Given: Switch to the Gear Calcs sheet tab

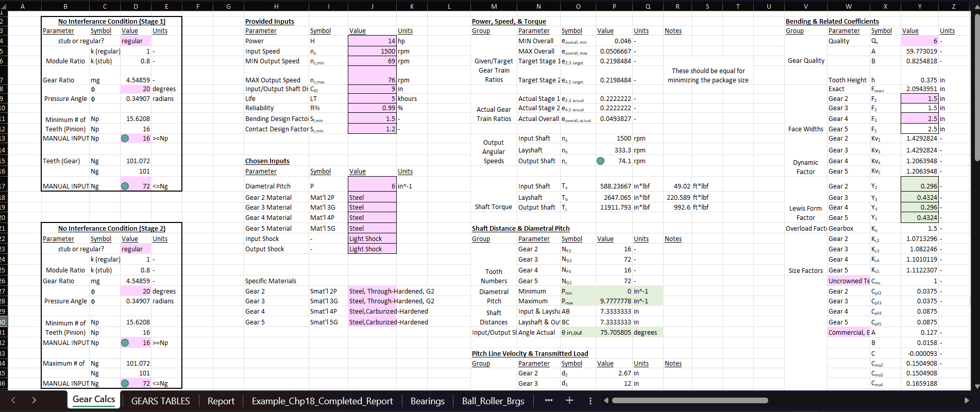Looking at the screenshot, I should [x=94, y=400].
